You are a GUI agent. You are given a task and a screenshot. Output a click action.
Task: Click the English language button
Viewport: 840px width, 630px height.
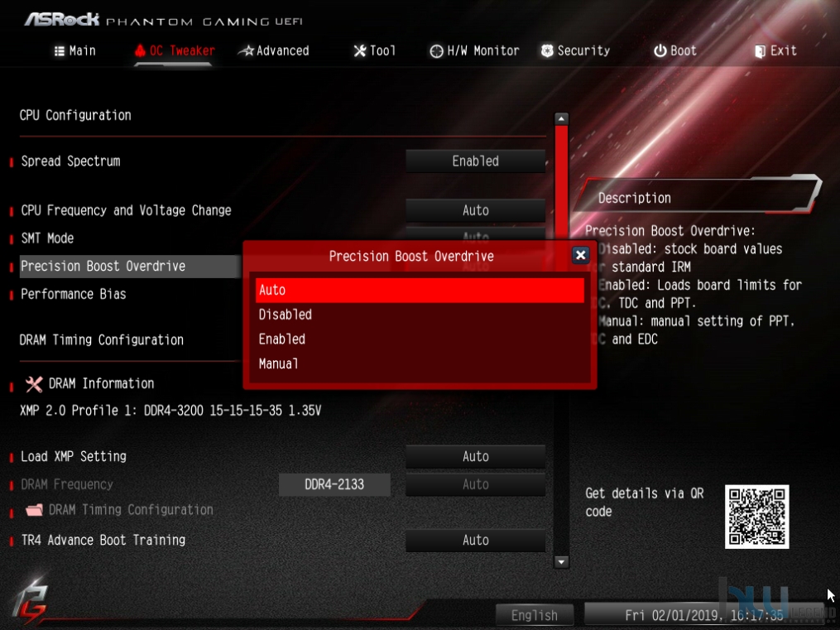pos(534,616)
